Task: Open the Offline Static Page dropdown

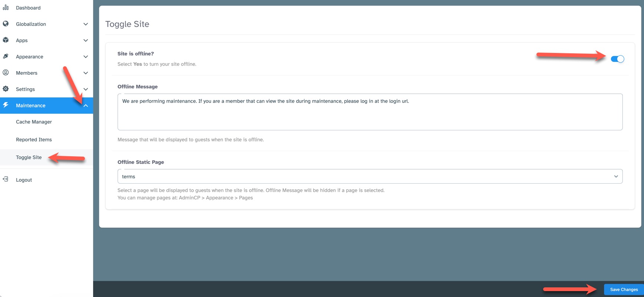Action: (370, 176)
